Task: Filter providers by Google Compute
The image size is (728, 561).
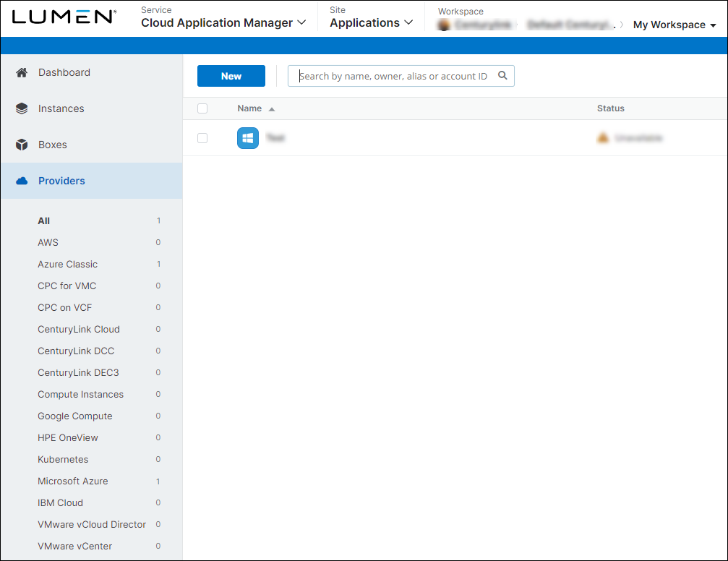Action: point(74,416)
